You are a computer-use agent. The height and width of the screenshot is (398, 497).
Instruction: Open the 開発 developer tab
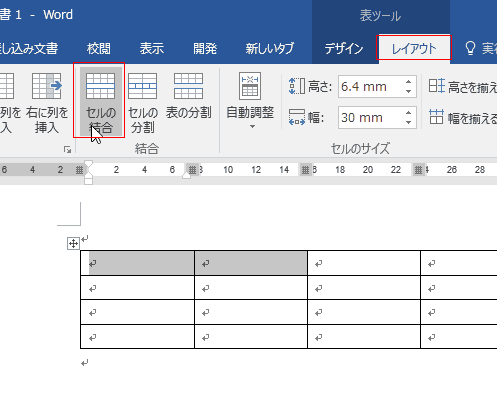[205, 49]
